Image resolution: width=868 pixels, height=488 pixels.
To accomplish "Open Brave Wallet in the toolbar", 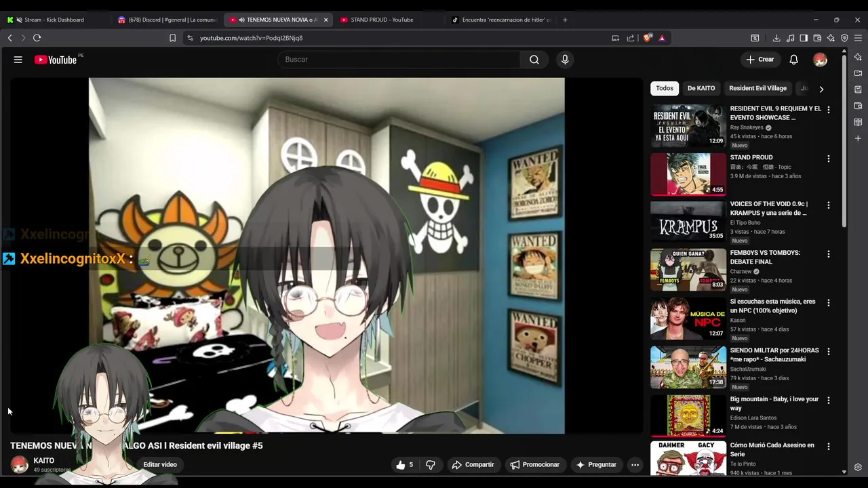I will [817, 38].
